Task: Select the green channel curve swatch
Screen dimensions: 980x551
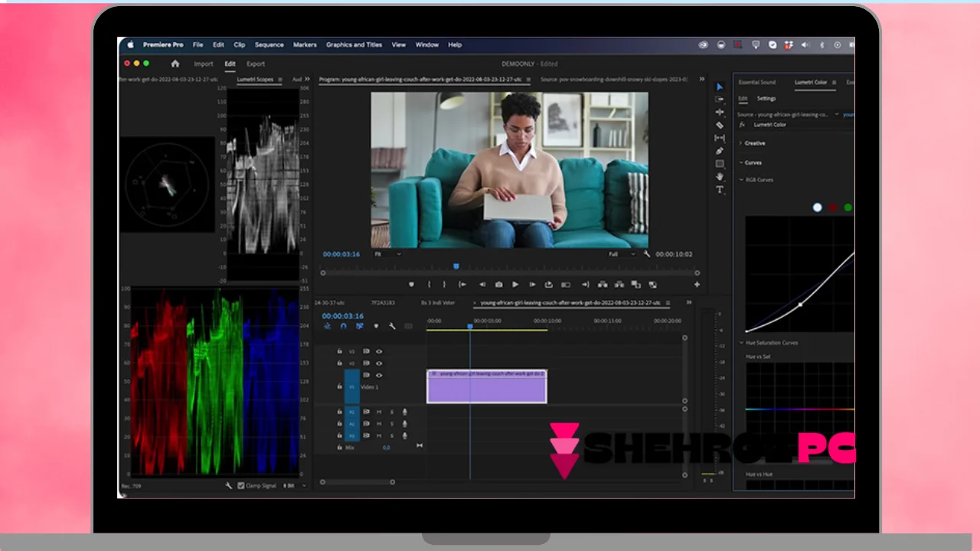Action: [848, 207]
